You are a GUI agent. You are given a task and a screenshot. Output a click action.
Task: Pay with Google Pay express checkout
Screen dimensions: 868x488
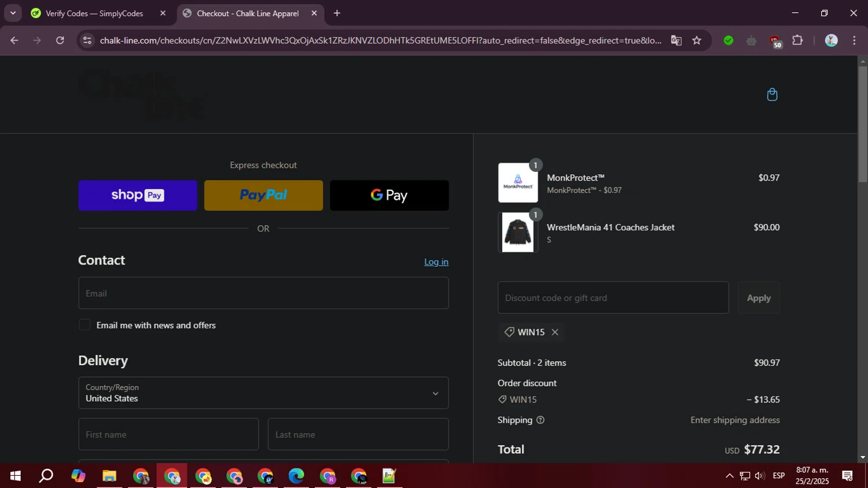(389, 195)
